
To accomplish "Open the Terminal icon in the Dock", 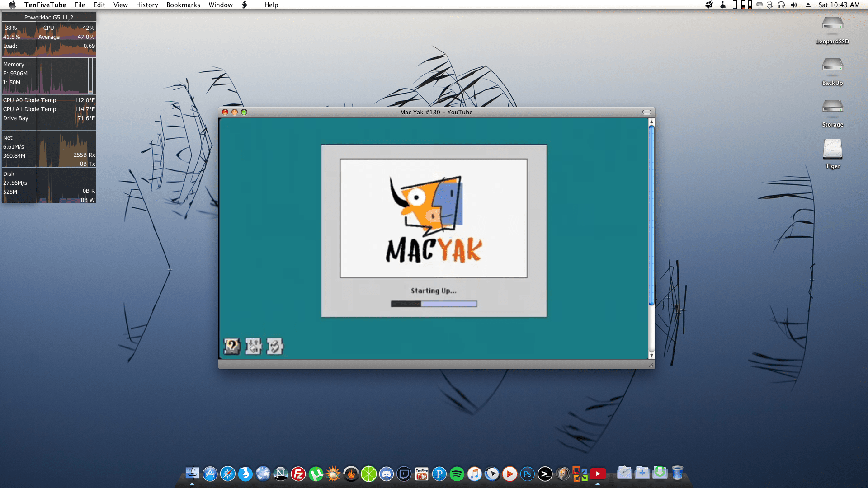I will point(545,474).
